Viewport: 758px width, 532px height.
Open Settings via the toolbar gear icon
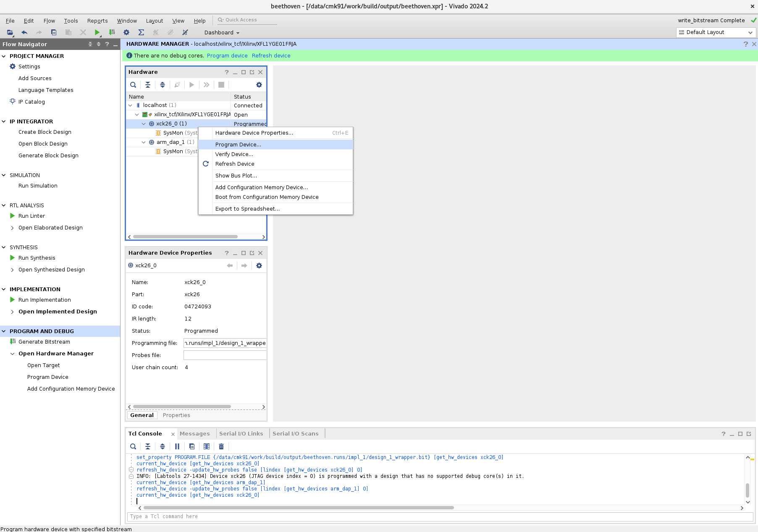pos(126,32)
